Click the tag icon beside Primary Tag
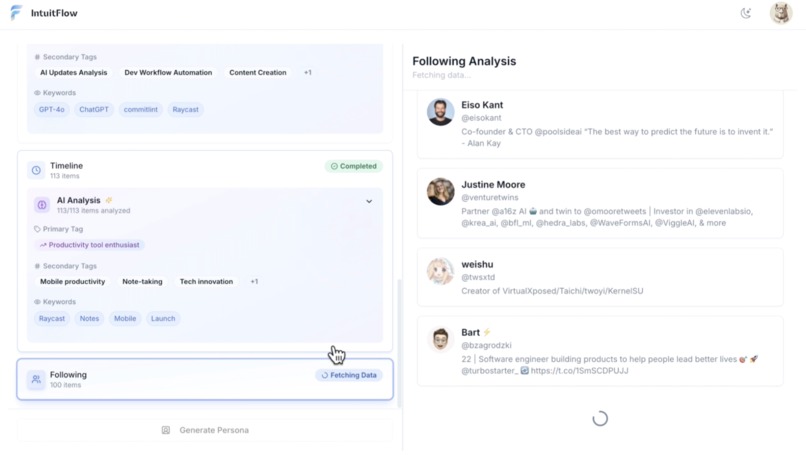Viewport: 806px width, 455px height. pyautogui.click(x=37, y=229)
